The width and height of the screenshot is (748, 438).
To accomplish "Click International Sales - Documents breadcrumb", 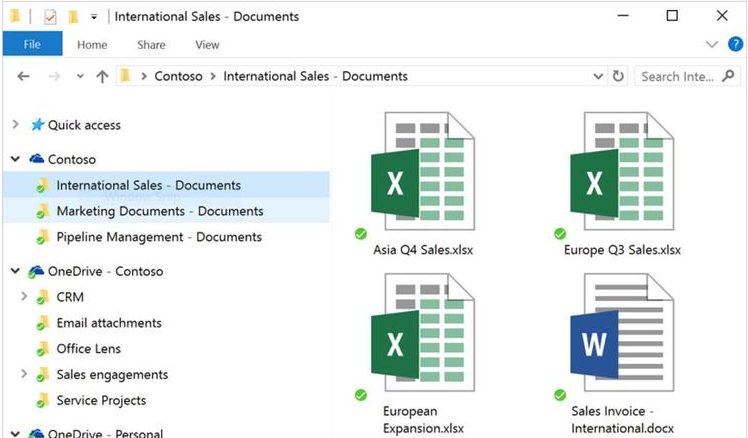I will point(315,76).
